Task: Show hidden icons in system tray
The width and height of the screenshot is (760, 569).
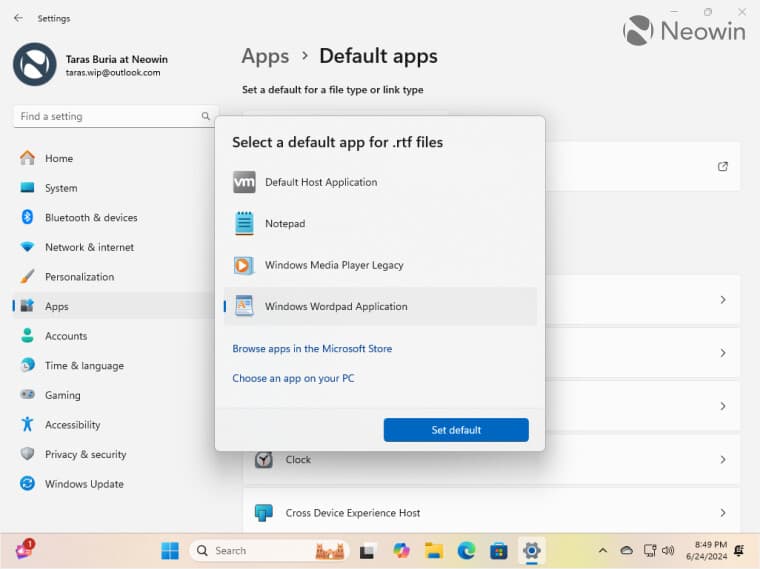Action: point(602,551)
